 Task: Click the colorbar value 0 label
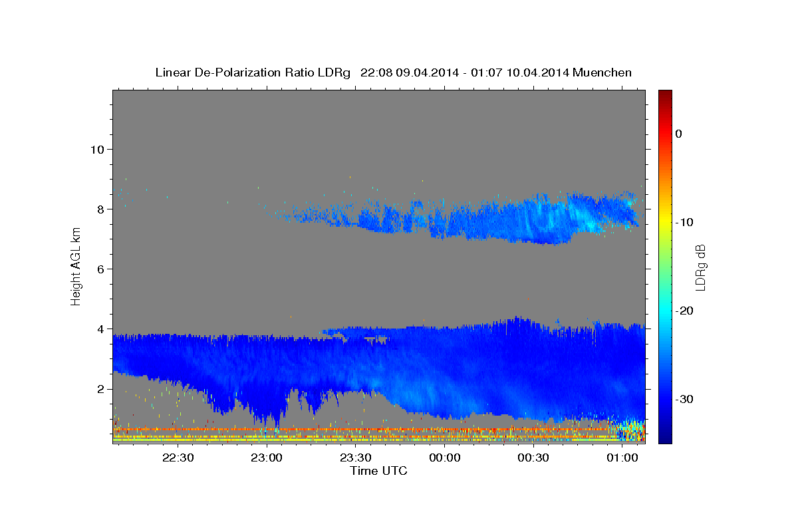(x=679, y=134)
